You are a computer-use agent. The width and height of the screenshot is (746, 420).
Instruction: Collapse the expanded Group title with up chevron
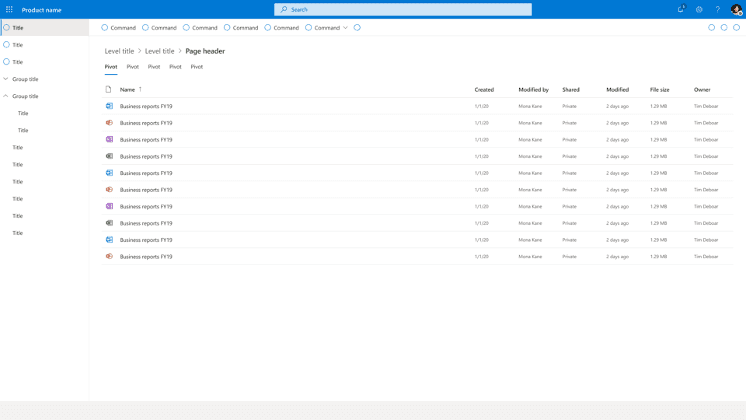[45, 96]
